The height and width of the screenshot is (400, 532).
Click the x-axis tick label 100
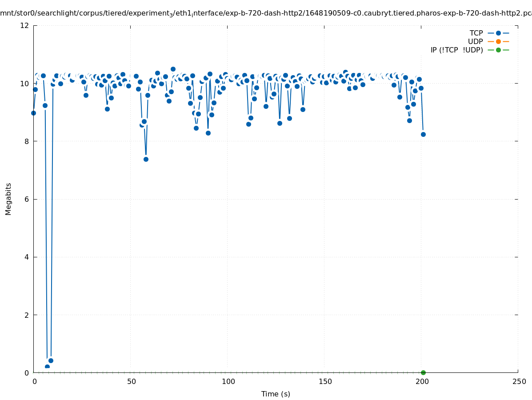click(x=228, y=382)
